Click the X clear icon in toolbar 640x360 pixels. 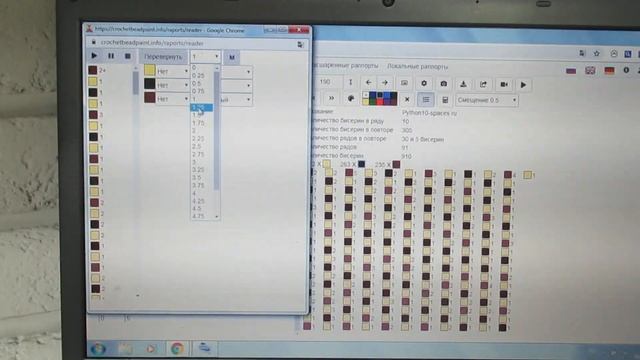pyautogui.click(x=407, y=99)
